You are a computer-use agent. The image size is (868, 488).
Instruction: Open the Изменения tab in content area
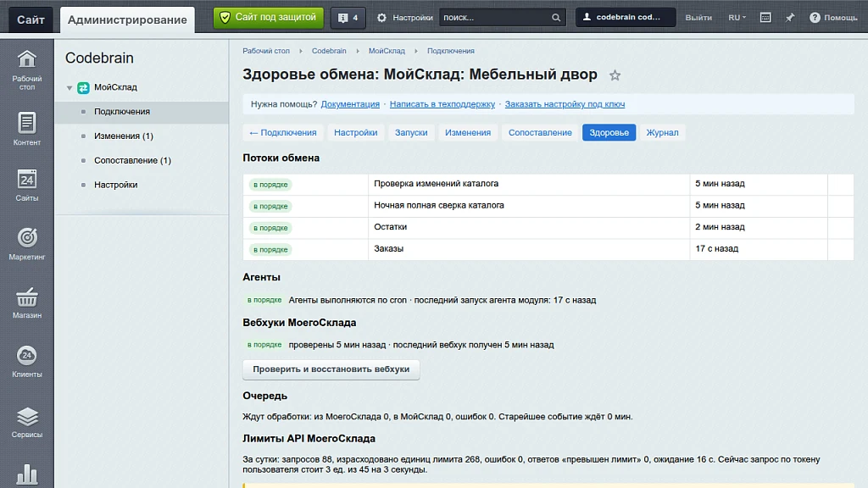pyautogui.click(x=468, y=133)
